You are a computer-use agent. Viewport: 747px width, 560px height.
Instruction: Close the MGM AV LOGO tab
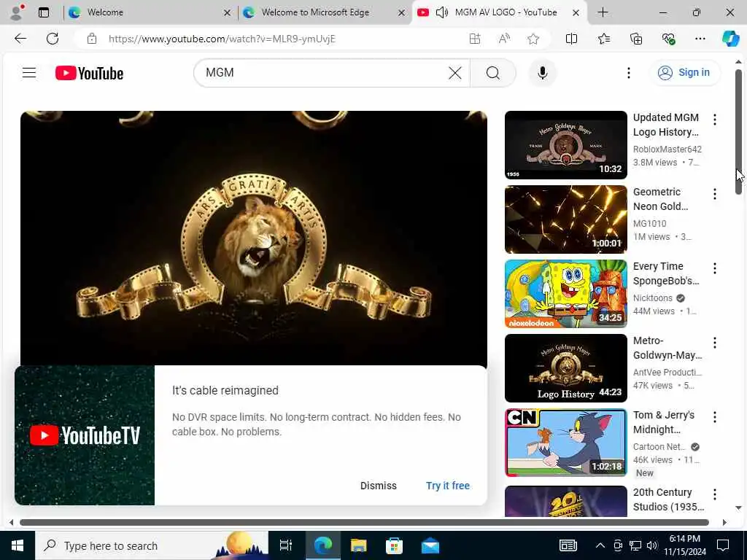click(x=576, y=13)
